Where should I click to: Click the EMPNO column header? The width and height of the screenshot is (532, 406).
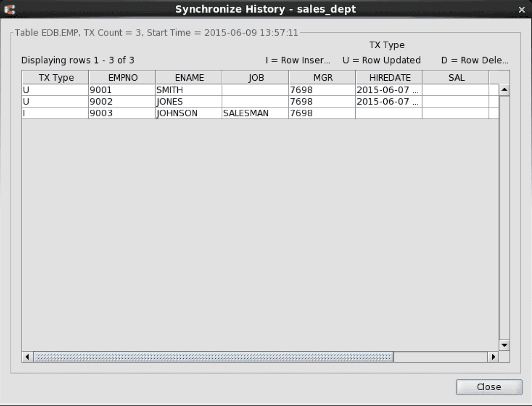tap(122, 77)
